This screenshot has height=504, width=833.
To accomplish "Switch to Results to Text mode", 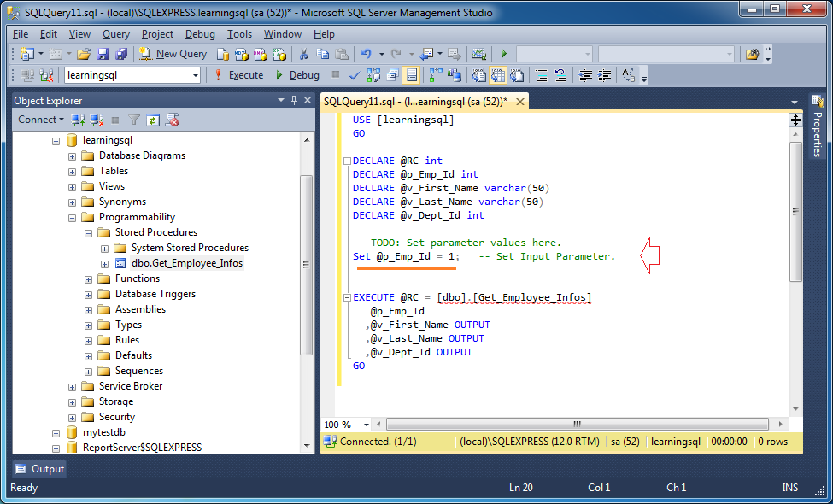I will (x=479, y=75).
